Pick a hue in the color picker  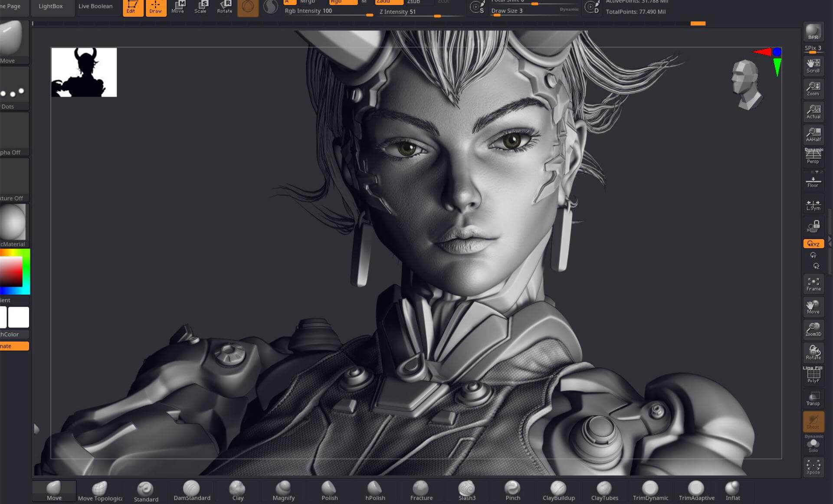[x=15, y=272]
